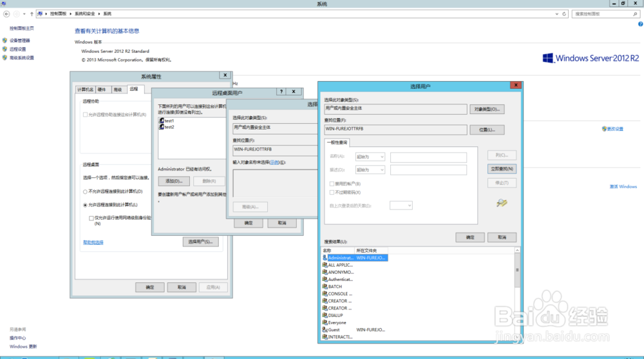The image size is (644, 359).
Task: Click the 系统和安全 breadcrumb
Action: click(x=84, y=14)
